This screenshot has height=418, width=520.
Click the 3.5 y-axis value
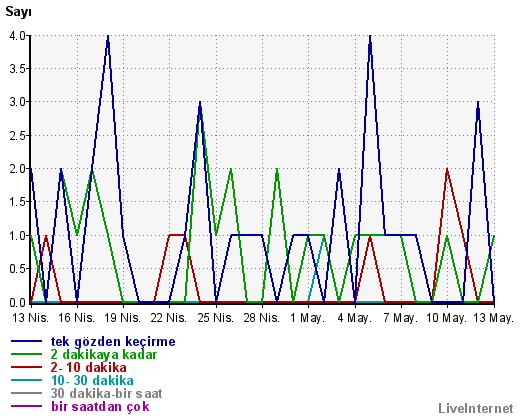tap(18, 69)
